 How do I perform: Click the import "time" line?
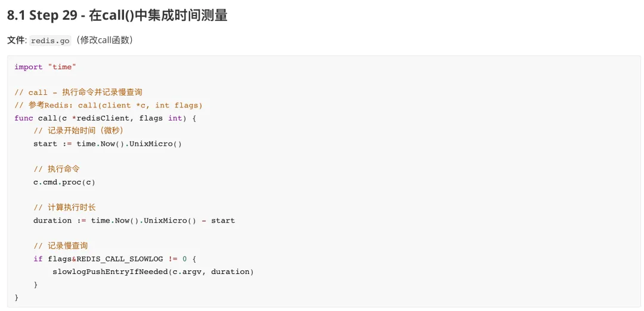45,67
